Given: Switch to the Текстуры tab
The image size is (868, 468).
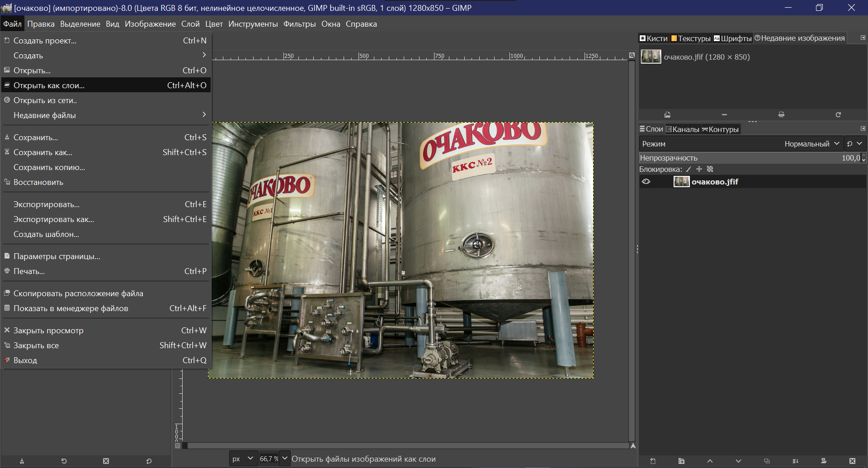Looking at the screenshot, I should click(690, 38).
